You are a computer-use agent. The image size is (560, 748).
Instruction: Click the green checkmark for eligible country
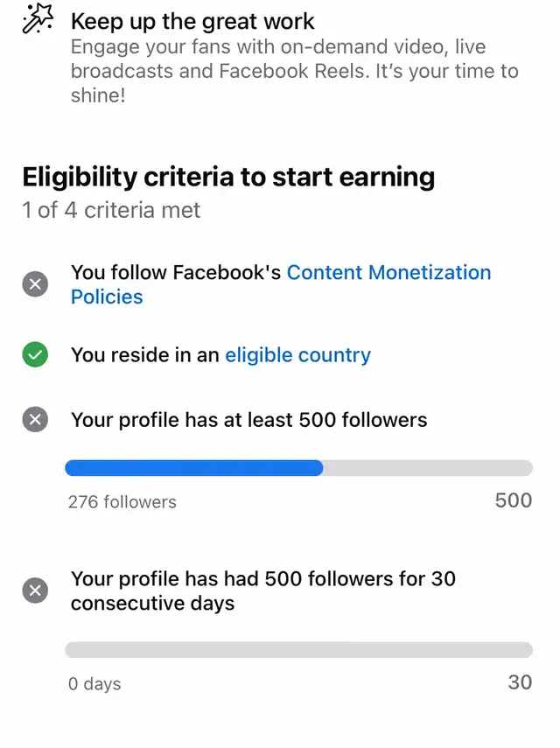pyautogui.click(x=35, y=355)
